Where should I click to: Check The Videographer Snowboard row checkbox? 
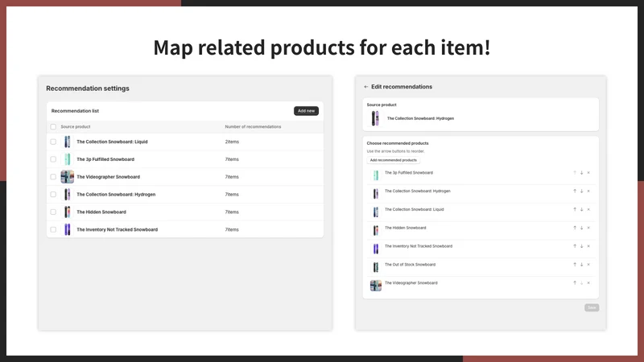click(53, 177)
